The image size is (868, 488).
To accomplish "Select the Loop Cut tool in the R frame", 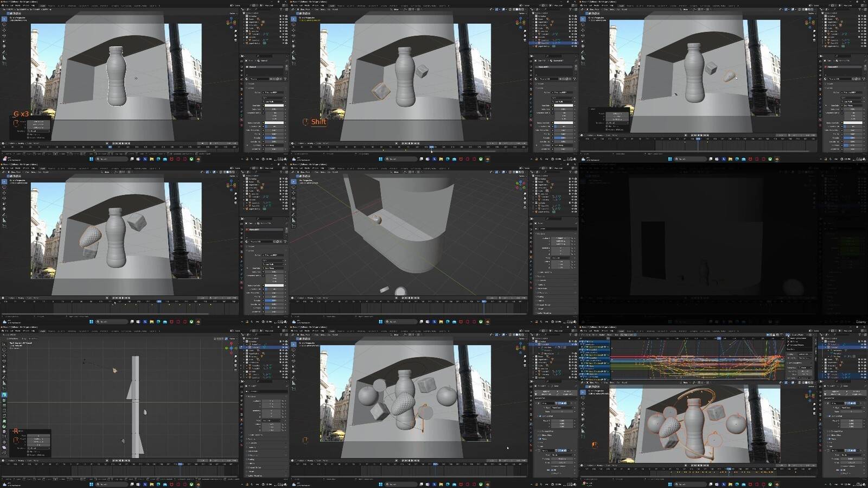I will pos(4,411).
